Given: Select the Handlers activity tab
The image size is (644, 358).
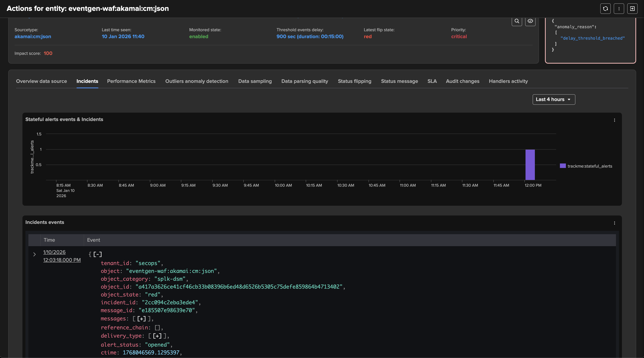Looking at the screenshot, I should 508,81.
